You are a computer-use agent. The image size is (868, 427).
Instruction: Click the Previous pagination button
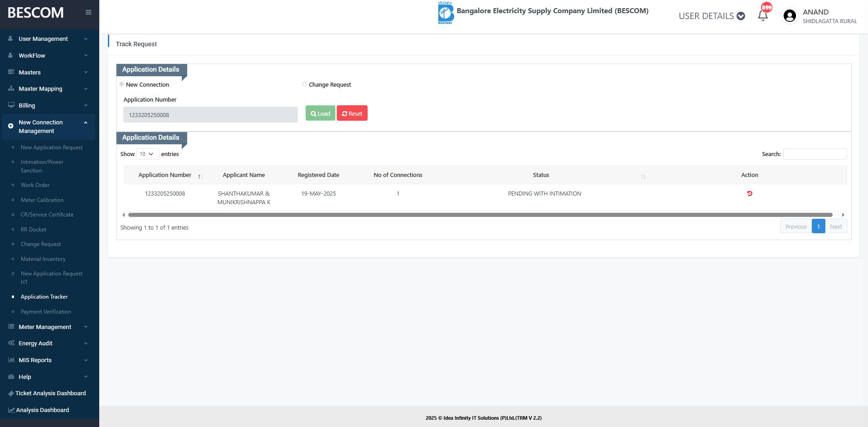pyautogui.click(x=796, y=227)
